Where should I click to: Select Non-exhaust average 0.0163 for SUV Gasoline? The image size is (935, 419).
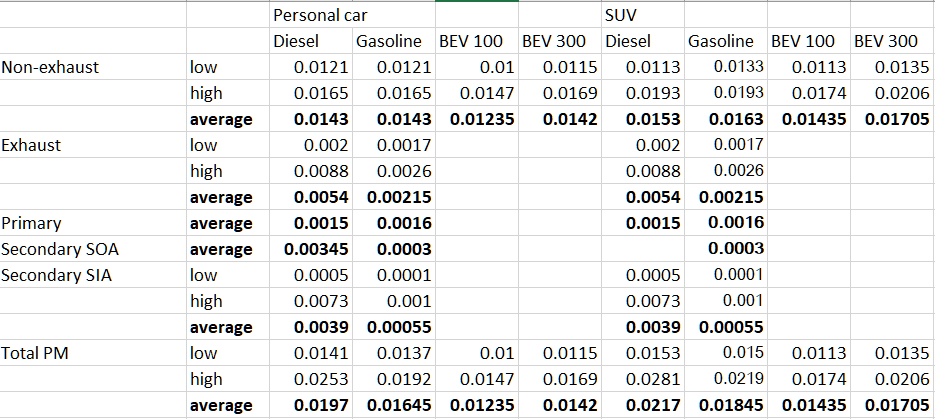coord(736,119)
